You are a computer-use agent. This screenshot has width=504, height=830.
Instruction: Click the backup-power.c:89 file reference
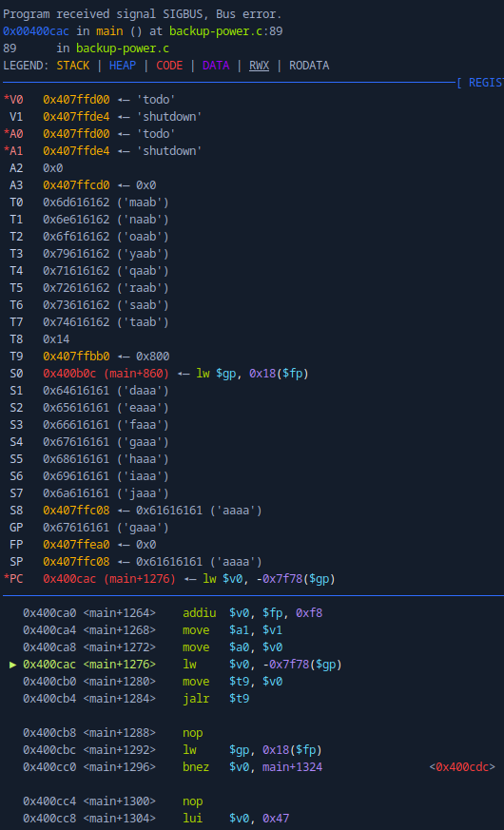point(226,31)
